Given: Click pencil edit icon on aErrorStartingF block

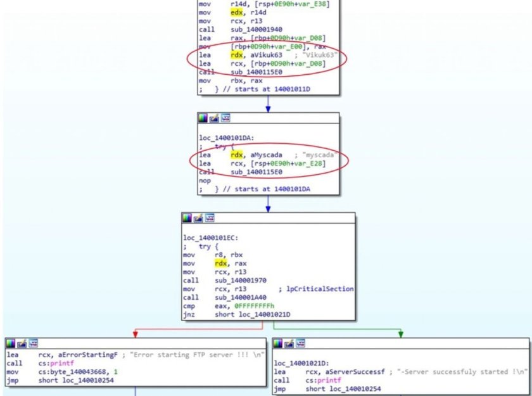Looking at the screenshot, I should pyautogui.click(x=22, y=343).
